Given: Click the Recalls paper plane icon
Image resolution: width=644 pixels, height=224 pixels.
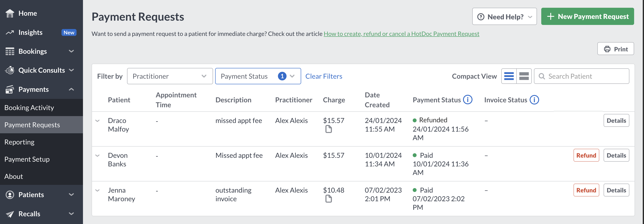Looking at the screenshot, I should pos(10,214).
